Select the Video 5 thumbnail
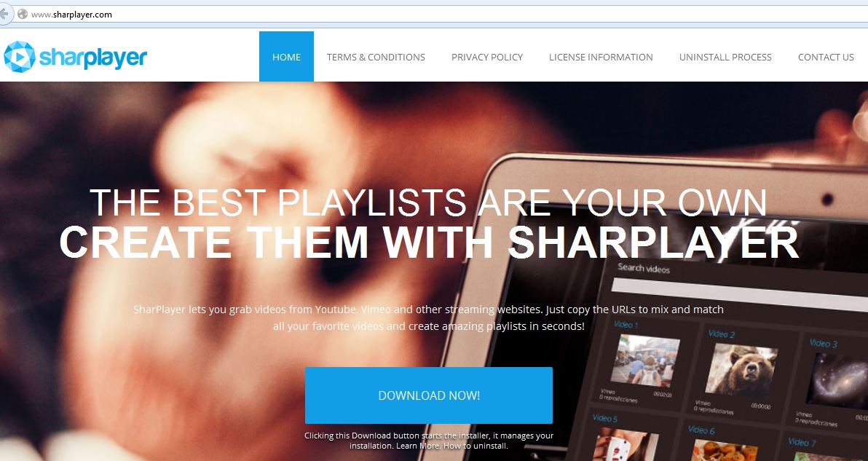868x461 pixels. click(626, 444)
